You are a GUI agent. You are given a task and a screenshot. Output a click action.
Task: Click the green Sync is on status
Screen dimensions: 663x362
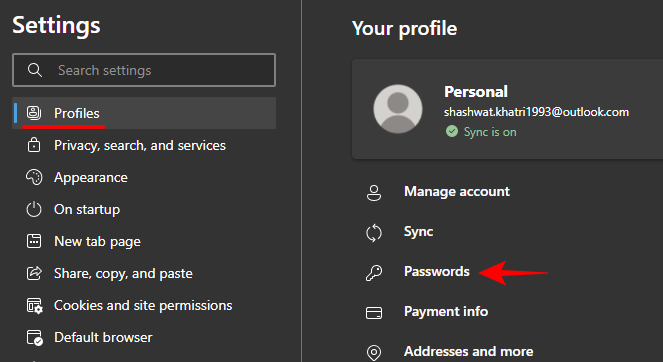481,132
